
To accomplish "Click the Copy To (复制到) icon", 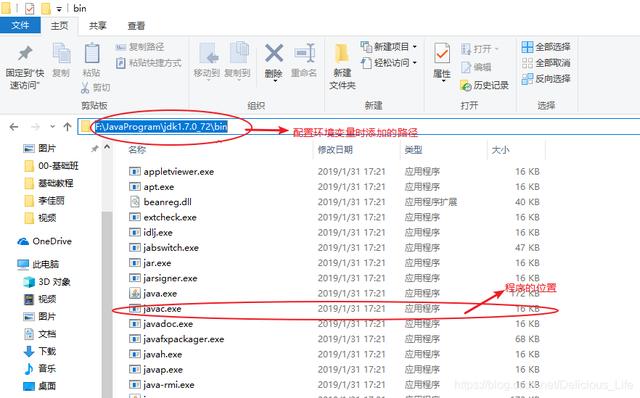I will click(x=239, y=53).
